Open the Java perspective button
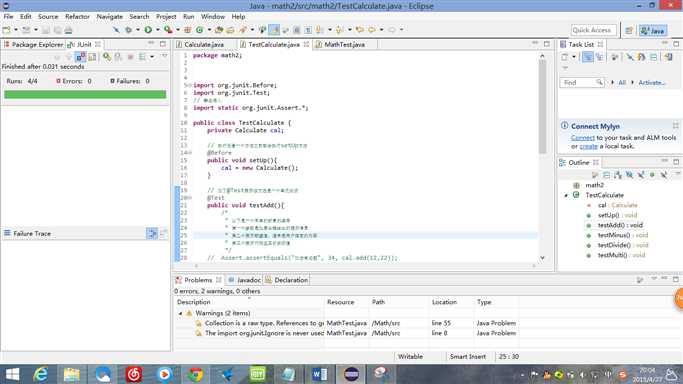The image size is (683, 384). pos(653,30)
